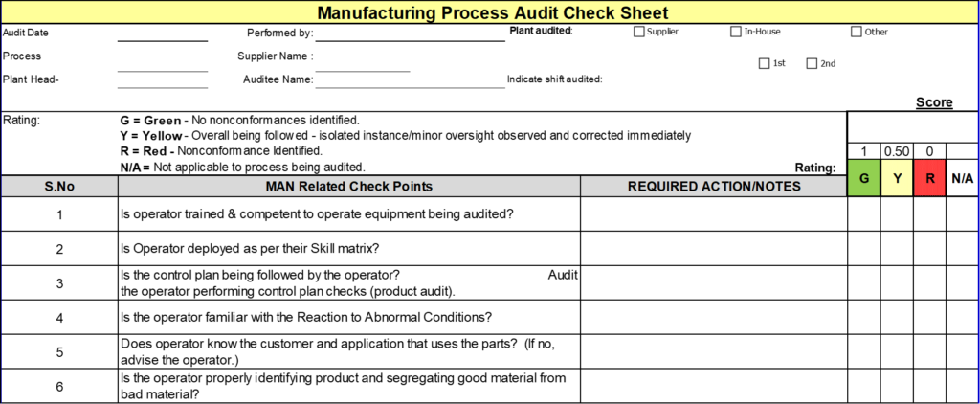The height and width of the screenshot is (404, 980).
Task: Click serial number 6 cell
Action: pyautogui.click(x=59, y=387)
